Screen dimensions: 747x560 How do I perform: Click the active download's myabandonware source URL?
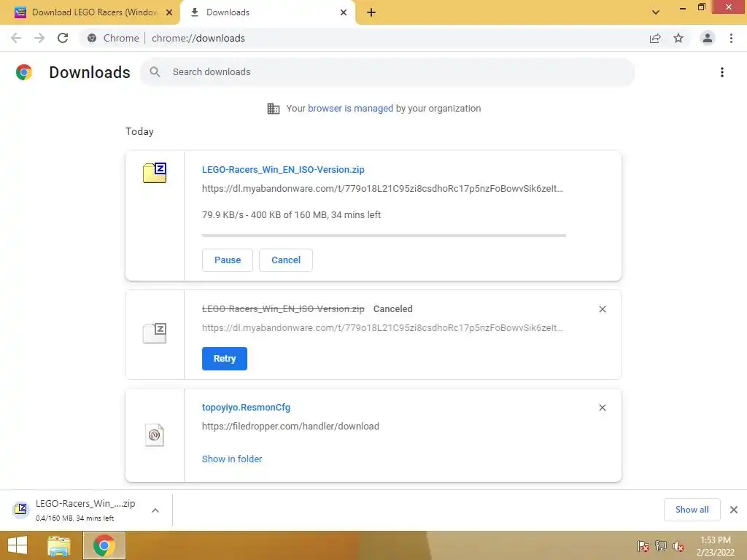[x=382, y=189]
